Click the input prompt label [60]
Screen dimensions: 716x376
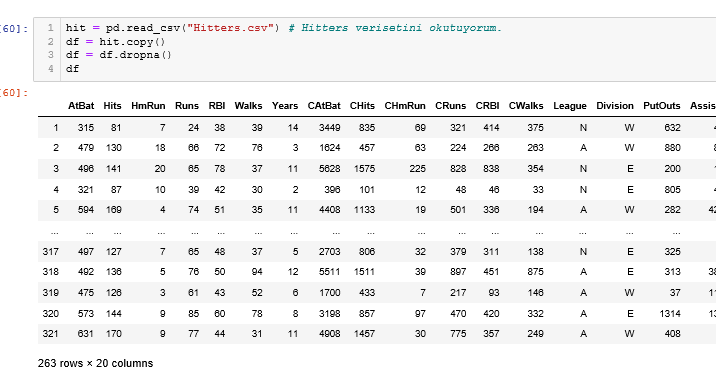tap(14, 29)
